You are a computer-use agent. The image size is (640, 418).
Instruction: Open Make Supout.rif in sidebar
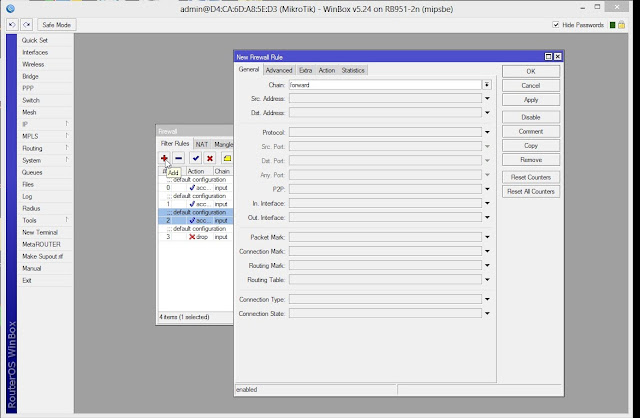(x=42, y=256)
